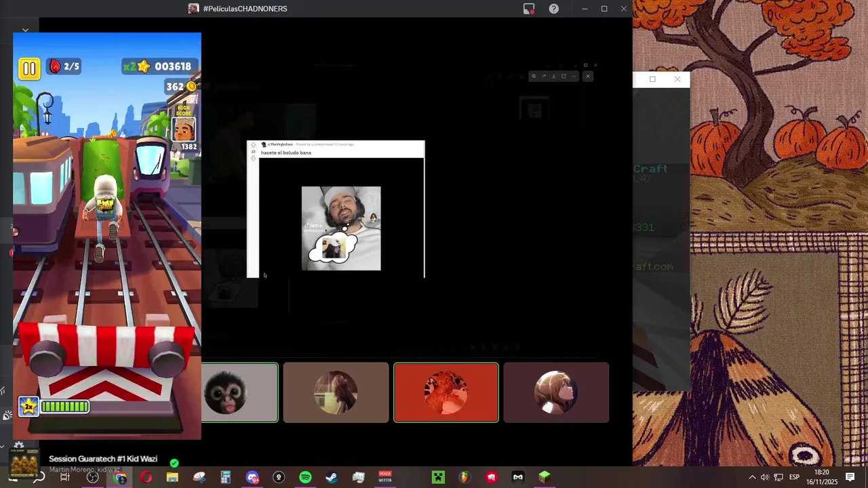Click the #PelículasCHADNONERS channel title
The height and width of the screenshot is (488, 868).
[x=245, y=9]
